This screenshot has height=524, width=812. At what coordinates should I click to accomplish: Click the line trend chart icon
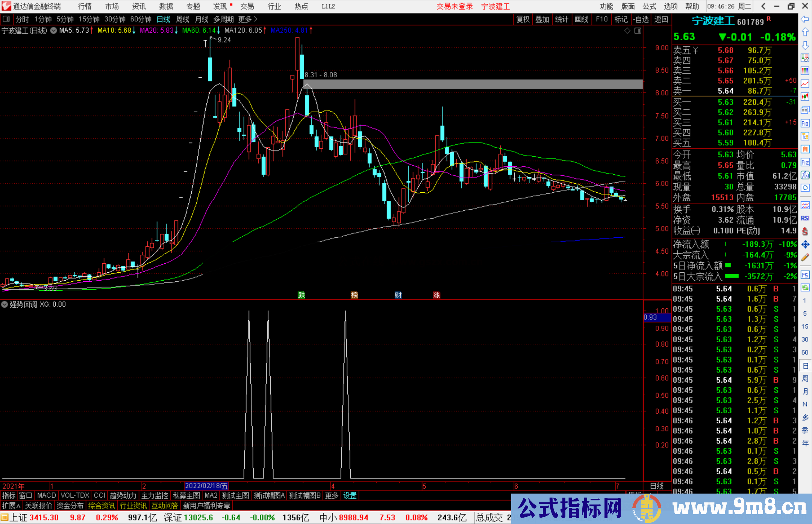click(805, 83)
